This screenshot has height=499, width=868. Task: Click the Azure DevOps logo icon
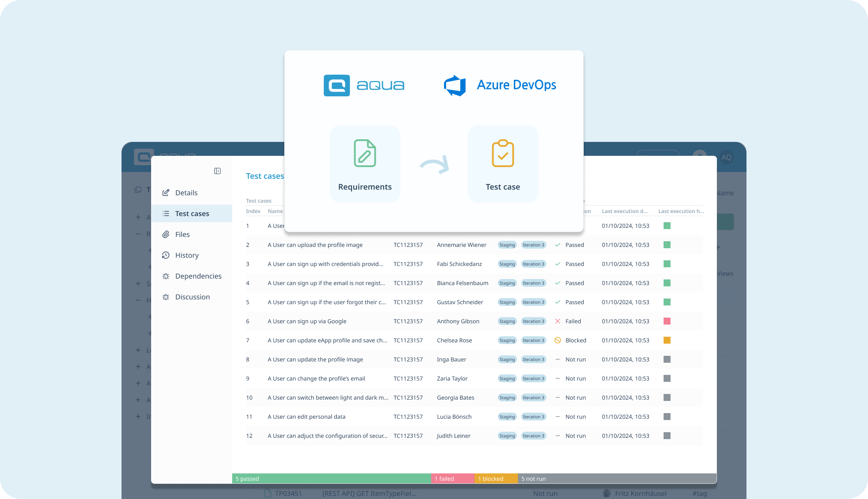[x=454, y=85]
